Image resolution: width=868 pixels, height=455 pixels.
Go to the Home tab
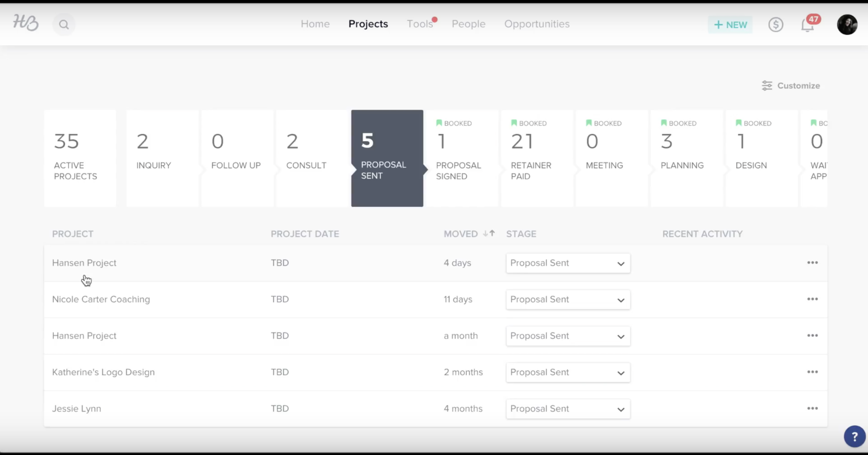click(x=315, y=24)
